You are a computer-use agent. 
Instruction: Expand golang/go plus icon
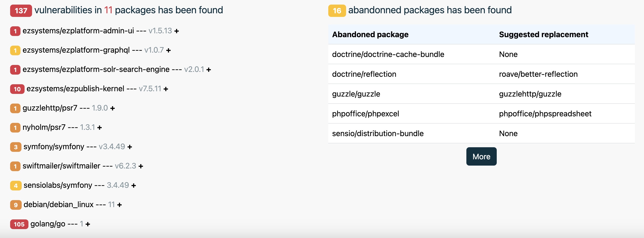coord(87,224)
